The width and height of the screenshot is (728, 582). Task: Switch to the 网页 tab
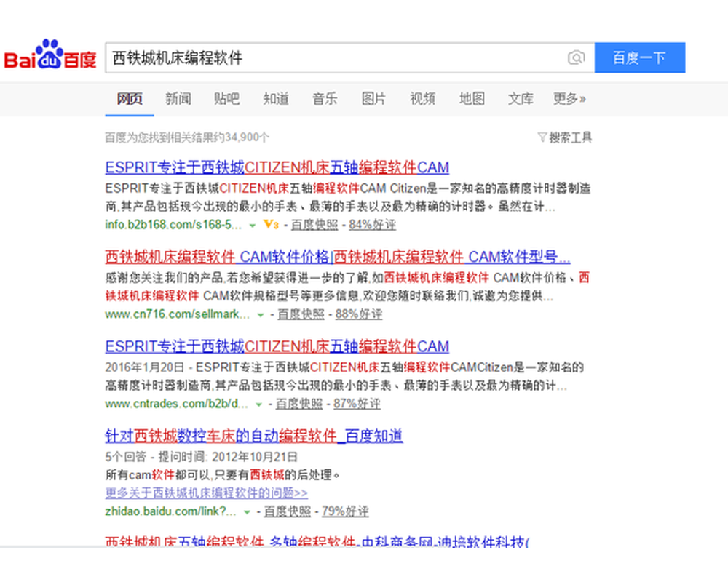coord(130,99)
